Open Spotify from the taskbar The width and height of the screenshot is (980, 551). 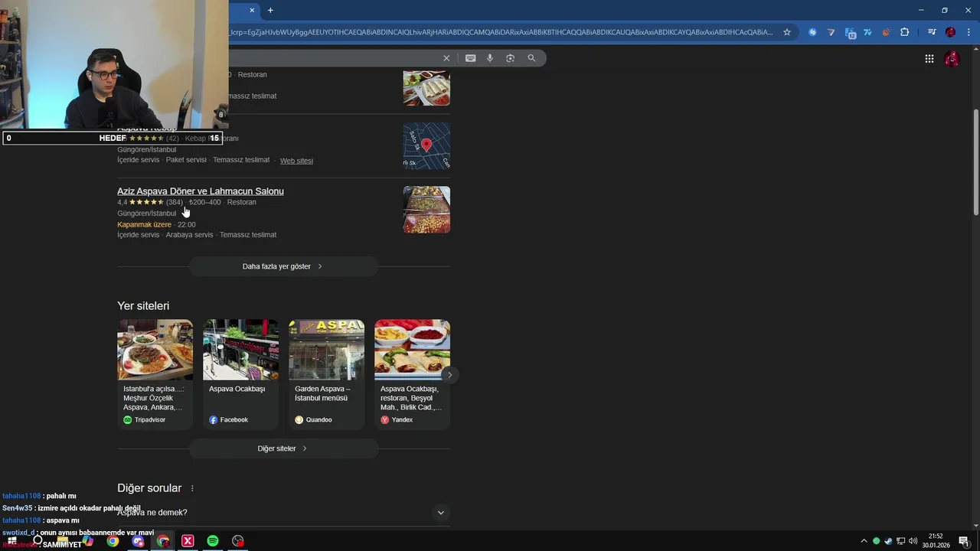213,541
